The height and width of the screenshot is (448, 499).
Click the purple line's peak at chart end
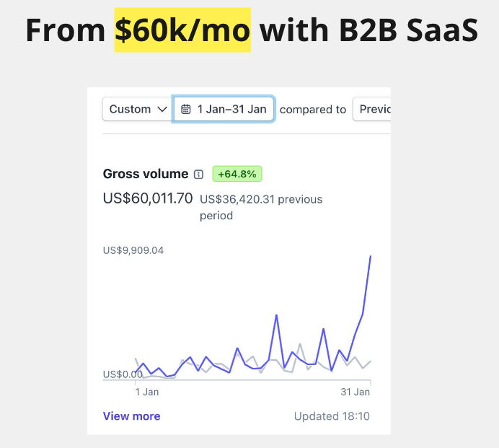[x=371, y=256]
